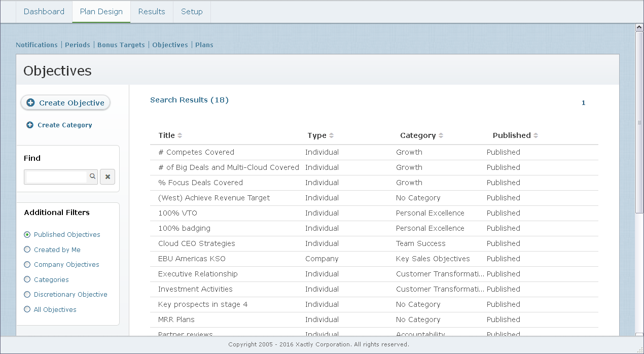Open '(West) Achieve Revenue Target' objective
Image resolution: width=644 pixels, height=354 pixels.
[x=214, y=198]
